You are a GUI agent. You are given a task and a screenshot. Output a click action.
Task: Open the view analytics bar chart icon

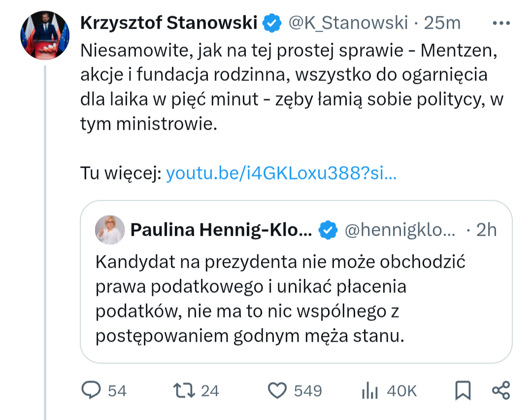369,391
